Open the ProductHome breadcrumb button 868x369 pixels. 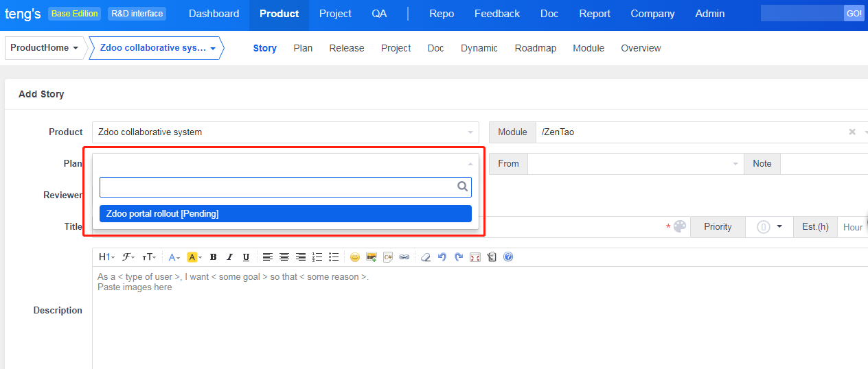point(45,48)
